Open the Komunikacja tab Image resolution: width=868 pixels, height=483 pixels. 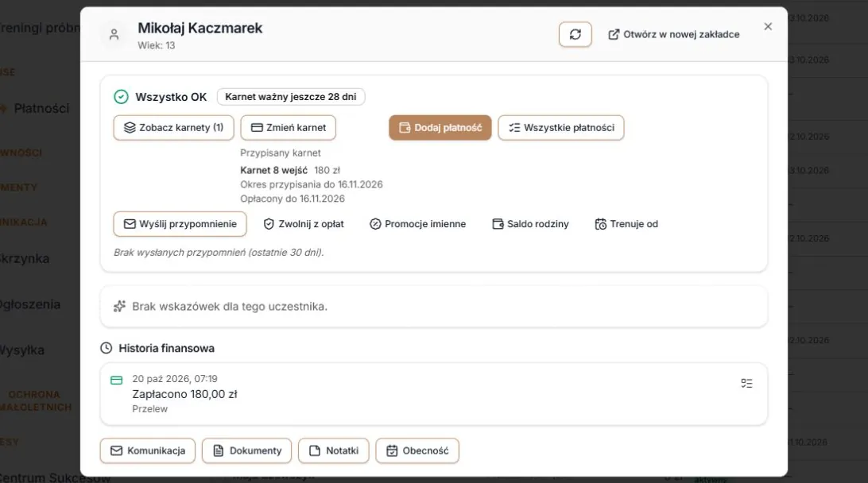pos(148,451)
